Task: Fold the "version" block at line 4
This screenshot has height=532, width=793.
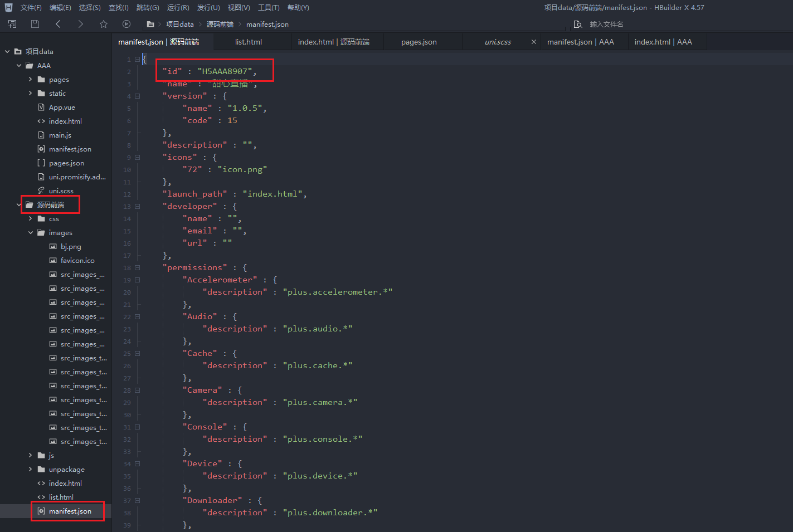Action: click(138, 96)
